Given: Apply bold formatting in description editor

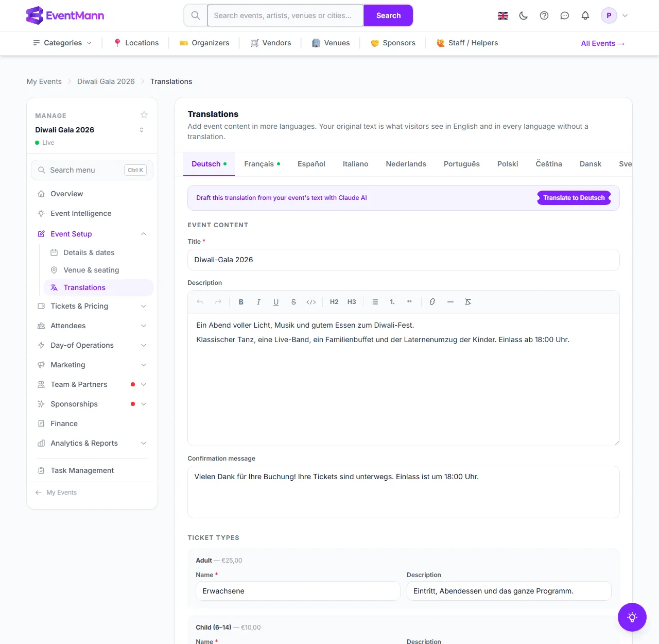Looking at the screenshot, I should [241, 302].
